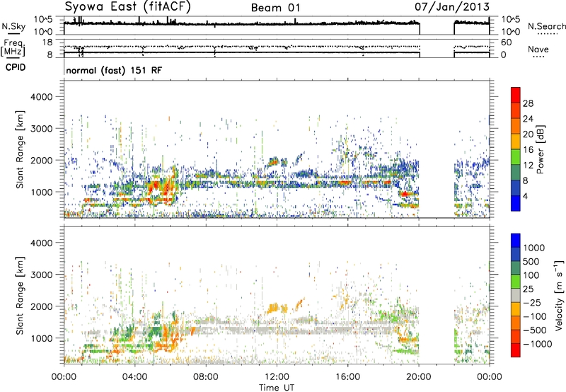Click the '25' value on velocity colorbar
Viewport: 566px width, 392px height.
(x=528, y=289)
